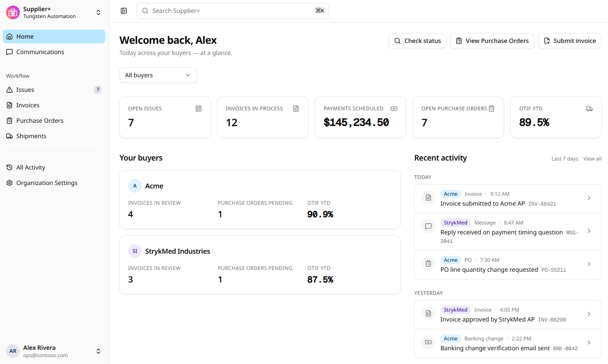Click the Acme buyer avatar

click(x=135, y=186)
